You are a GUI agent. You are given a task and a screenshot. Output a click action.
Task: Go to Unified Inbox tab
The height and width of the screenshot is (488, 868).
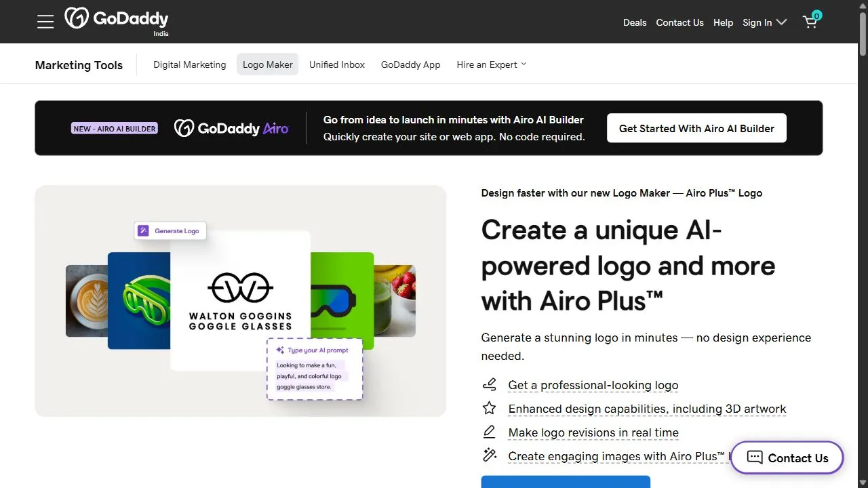[x=337, y=64]
